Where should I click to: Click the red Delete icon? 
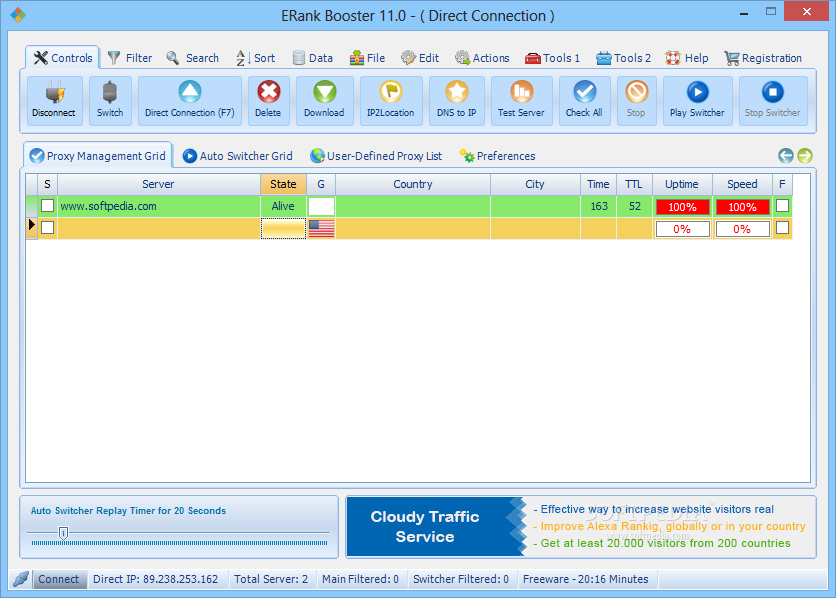269,92
